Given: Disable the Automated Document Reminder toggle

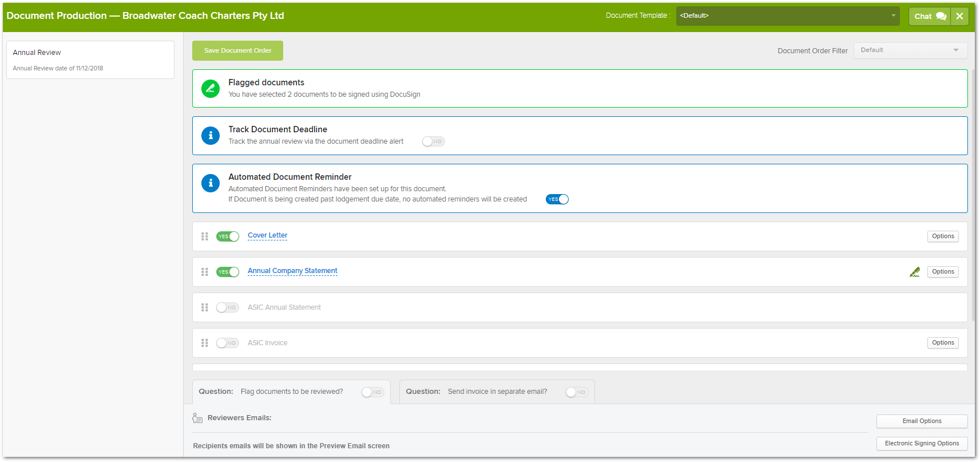Looking at the screenshot, I should [x=557, y=199].
